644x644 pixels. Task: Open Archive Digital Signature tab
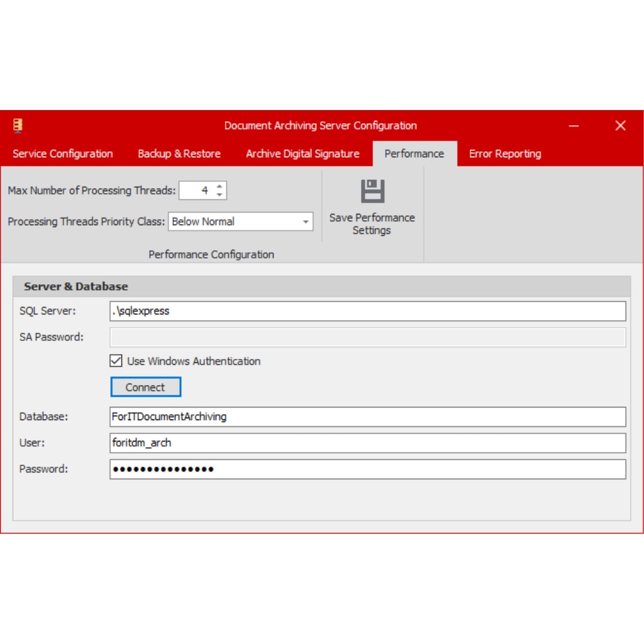[x=303, y=153]
